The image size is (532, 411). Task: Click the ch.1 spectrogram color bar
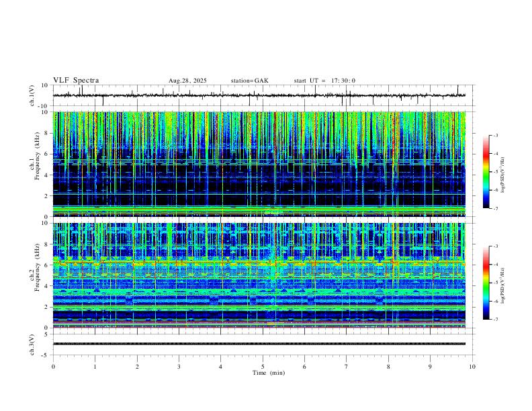tap(486, 172)
